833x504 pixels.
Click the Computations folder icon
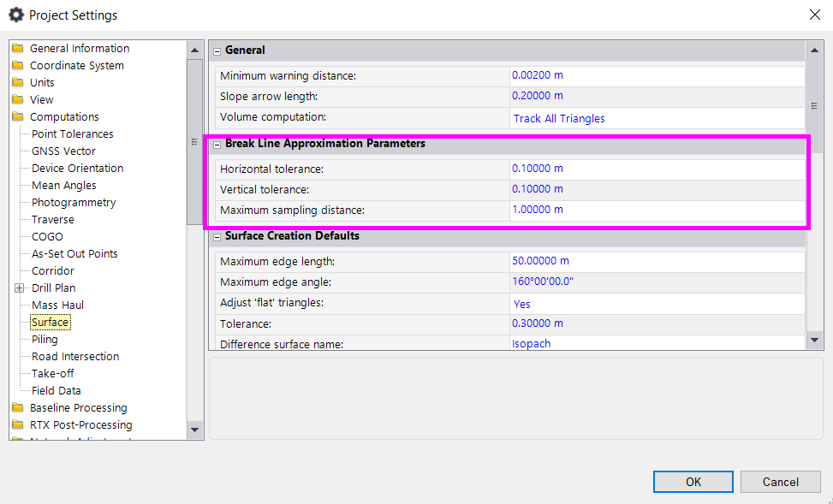click(18, 117)
